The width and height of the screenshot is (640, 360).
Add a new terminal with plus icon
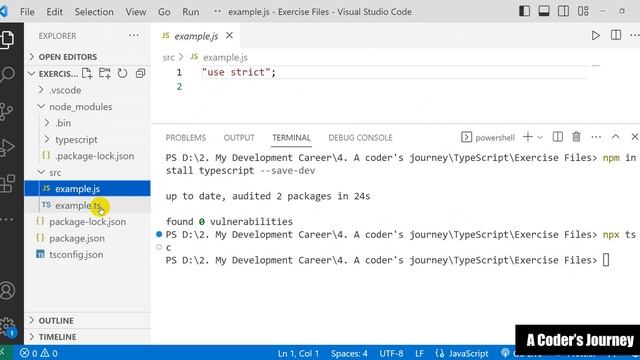pyautogui.click(x=528, y=137)
